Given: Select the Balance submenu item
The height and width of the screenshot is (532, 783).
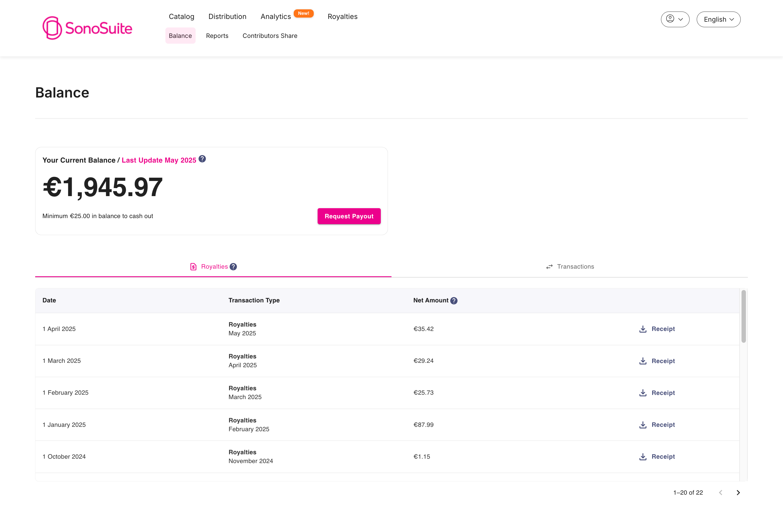Looking at the screenshot, I should (x=180, y=36).
